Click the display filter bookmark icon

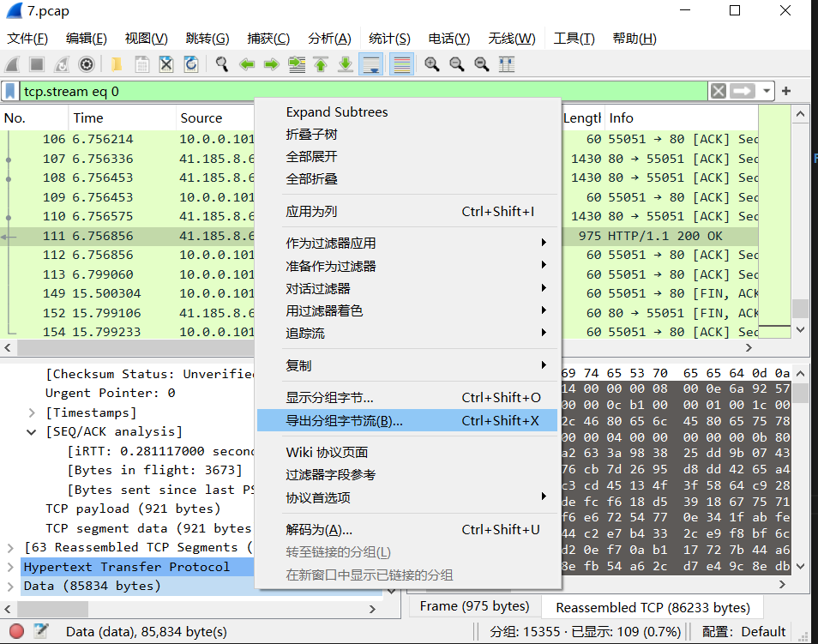(x=10, y=91)
